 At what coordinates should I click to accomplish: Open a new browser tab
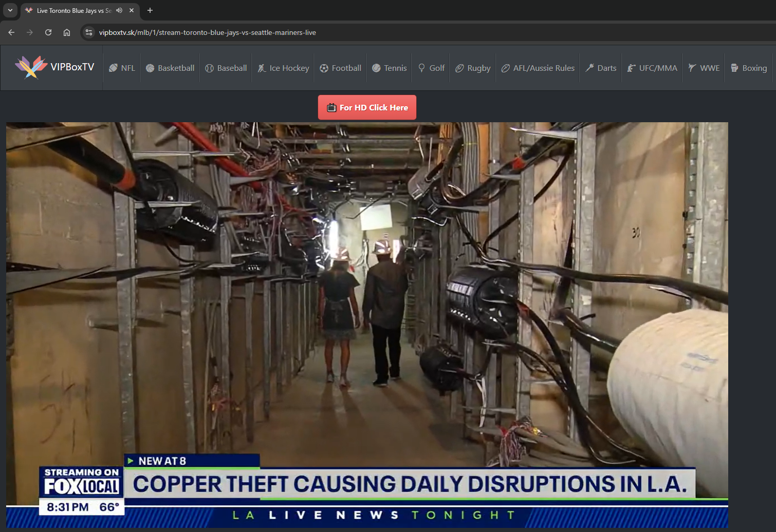point(150,10)
